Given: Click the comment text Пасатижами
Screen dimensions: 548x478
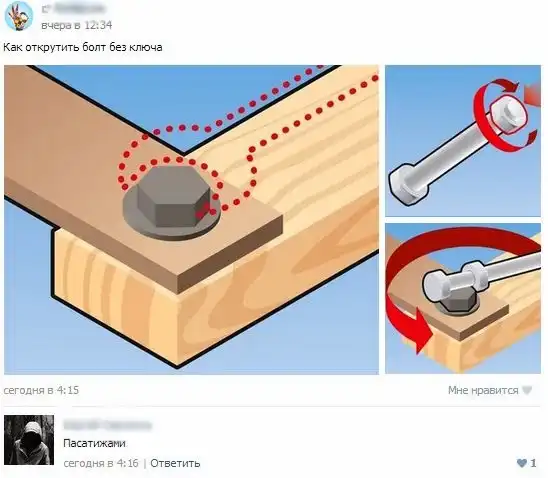Looking at the screenshot, I should tap(94, 443).
